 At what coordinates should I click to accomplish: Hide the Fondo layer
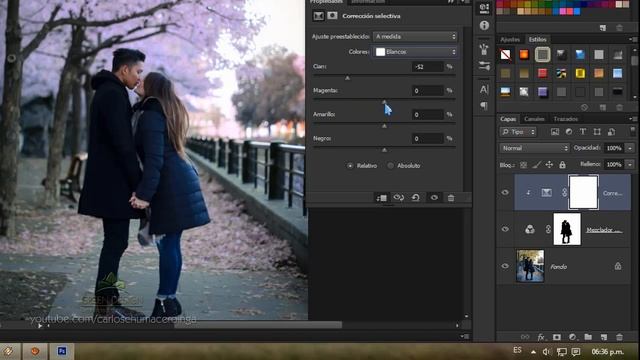[x=505, y=267]
